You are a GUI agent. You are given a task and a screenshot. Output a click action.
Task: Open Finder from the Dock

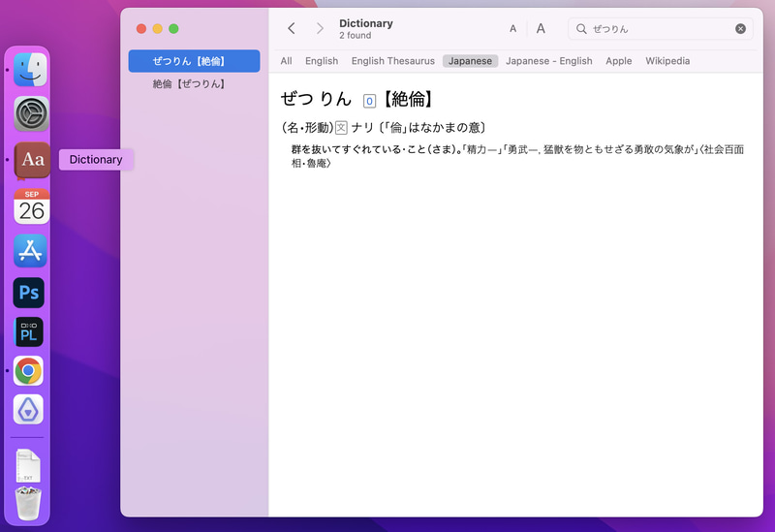30,70
